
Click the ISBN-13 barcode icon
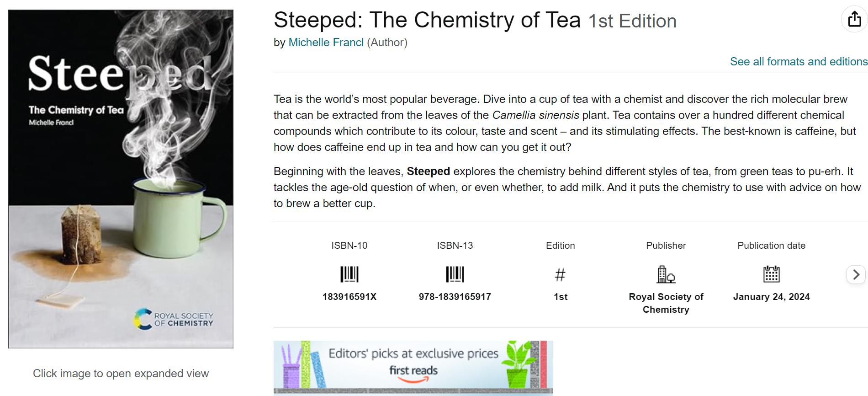[x=455, y=274]
